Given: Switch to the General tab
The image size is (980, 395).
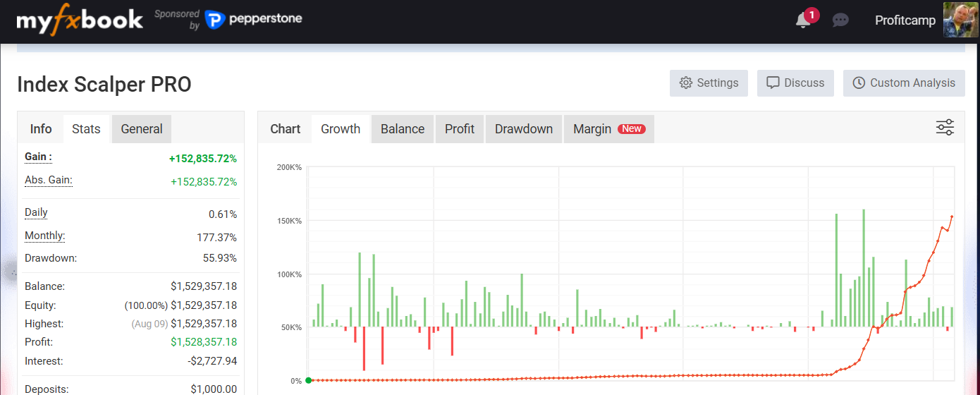Looking at the screenshot, I should (142, 129).
